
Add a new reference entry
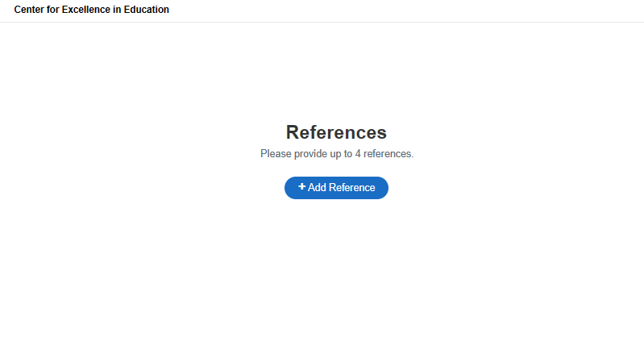(336, 188)
